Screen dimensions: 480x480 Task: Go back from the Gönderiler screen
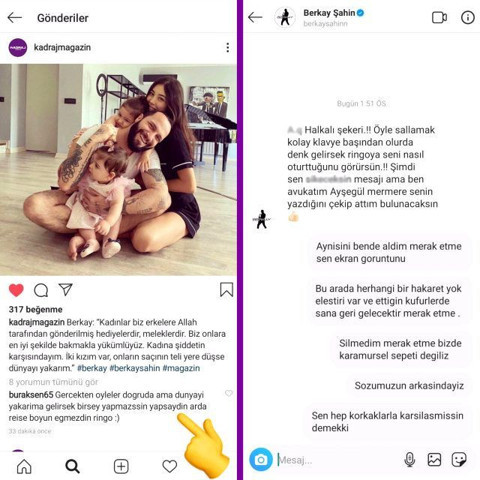(15, 18)
